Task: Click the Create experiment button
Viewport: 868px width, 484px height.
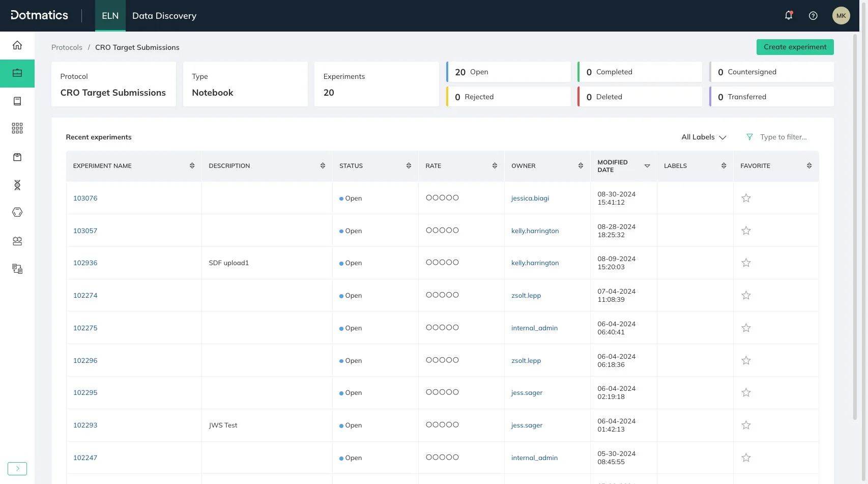Action: 795,47
